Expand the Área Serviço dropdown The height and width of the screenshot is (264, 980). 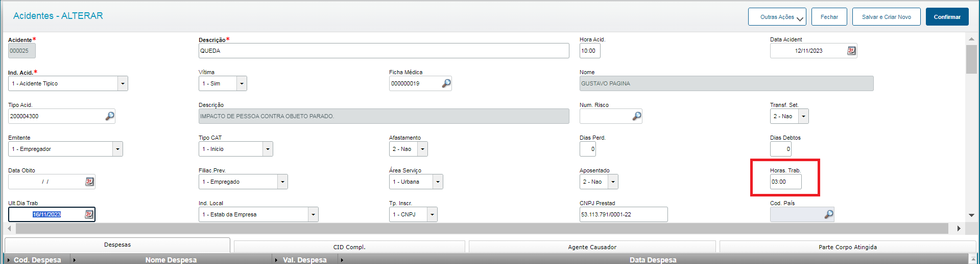438,182
